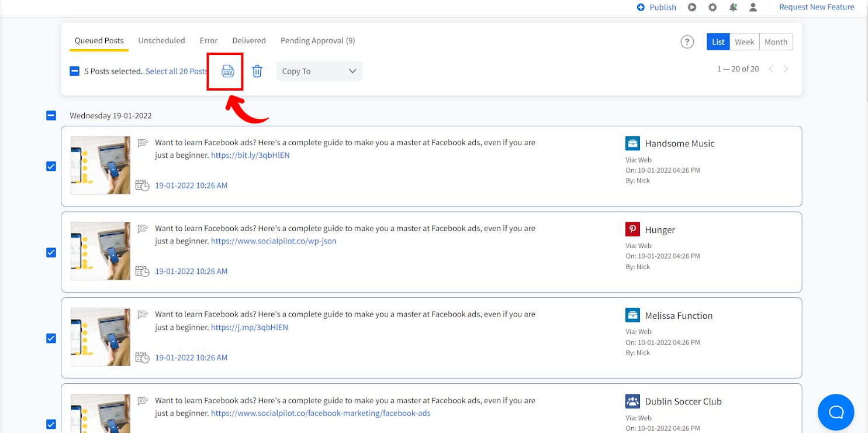This screenshot has width=868, height=433.
Task: Open the Pending Approval tab
Action: (317, 40)
